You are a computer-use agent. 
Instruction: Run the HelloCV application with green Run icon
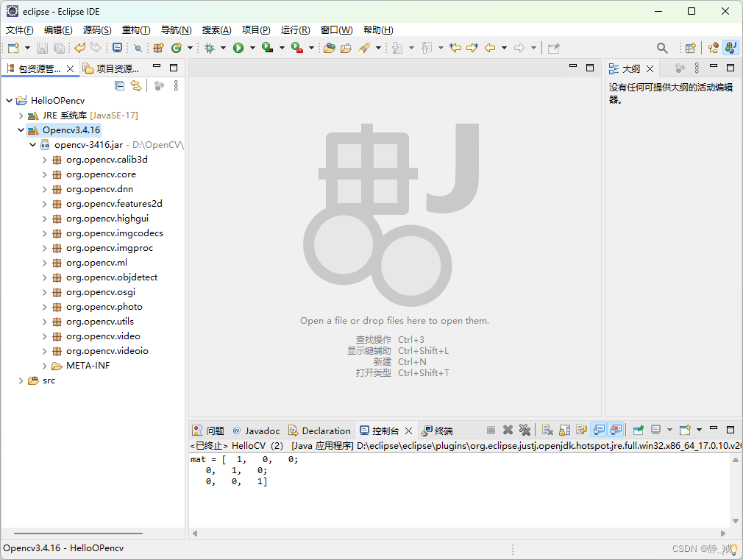click(238, 47)
